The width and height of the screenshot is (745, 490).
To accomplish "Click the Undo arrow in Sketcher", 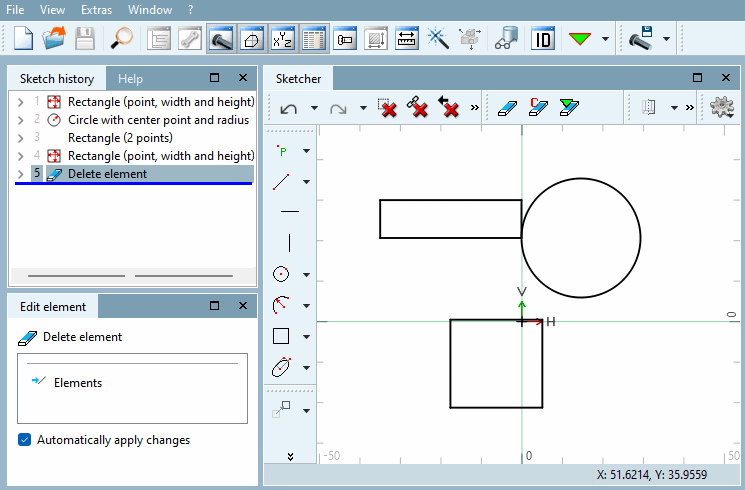I will (289, 109).
